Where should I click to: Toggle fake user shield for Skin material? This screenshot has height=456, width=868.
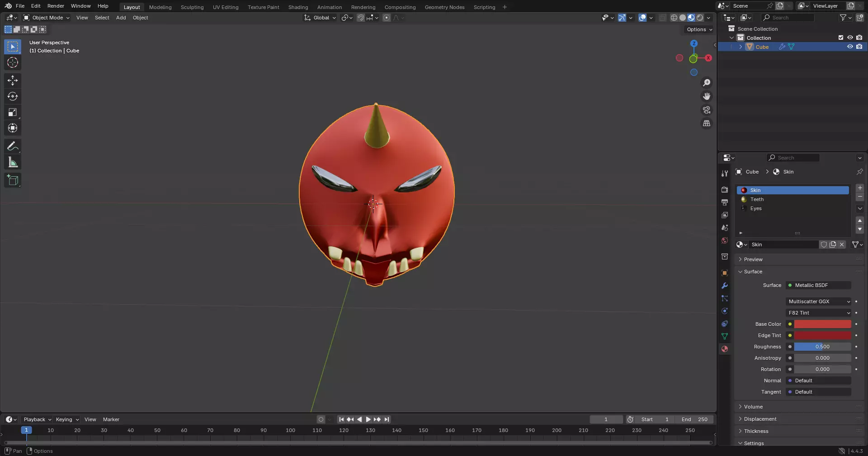click(x=824, y=244)
